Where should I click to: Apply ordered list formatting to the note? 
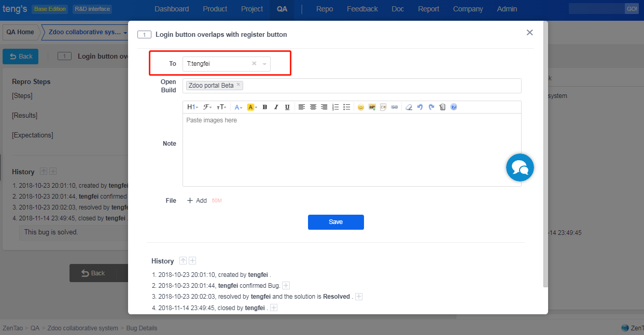coord(335,107)
